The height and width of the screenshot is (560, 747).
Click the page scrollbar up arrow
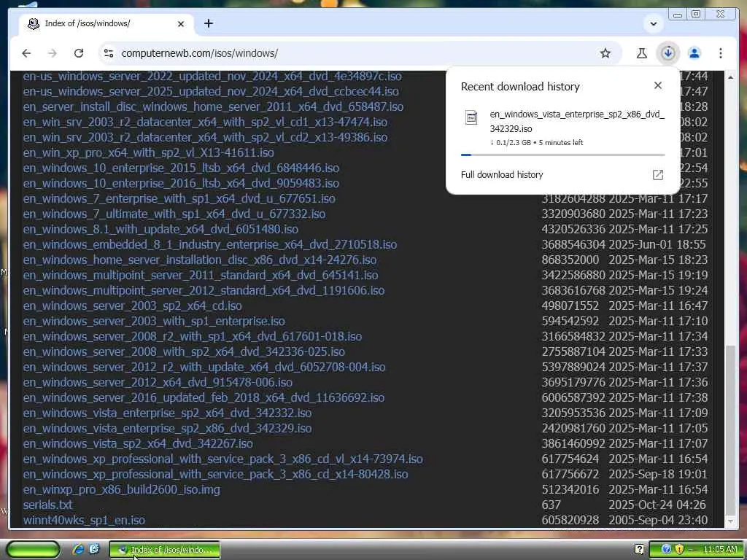[x=730, y=77]
